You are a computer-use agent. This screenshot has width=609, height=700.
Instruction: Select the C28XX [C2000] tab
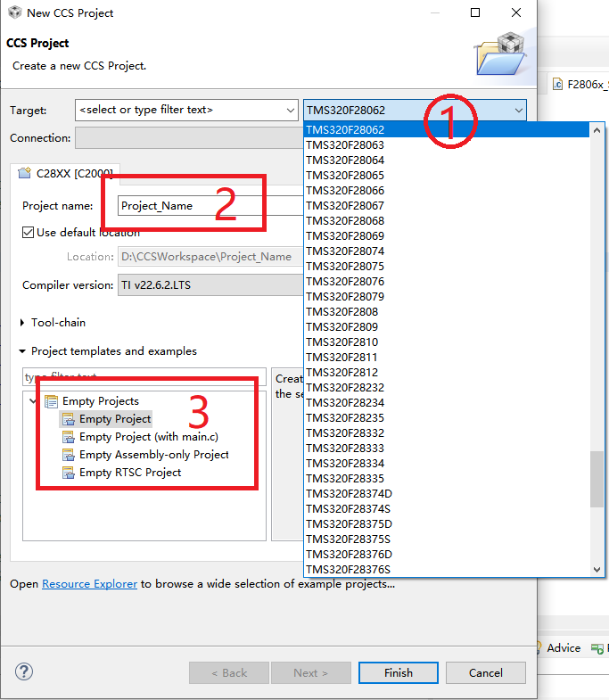click(x=65, y=173)
